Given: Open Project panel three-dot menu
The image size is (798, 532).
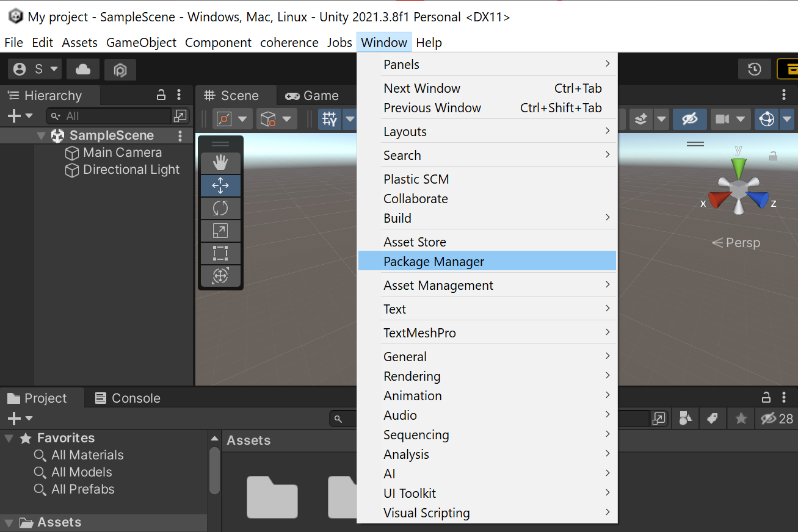Looking at the screenshot, I should tap(784, 398).
